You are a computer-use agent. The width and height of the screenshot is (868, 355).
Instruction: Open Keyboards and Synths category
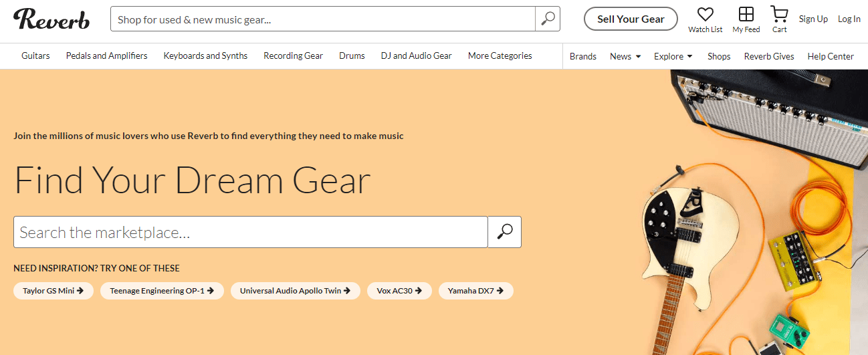205,55
